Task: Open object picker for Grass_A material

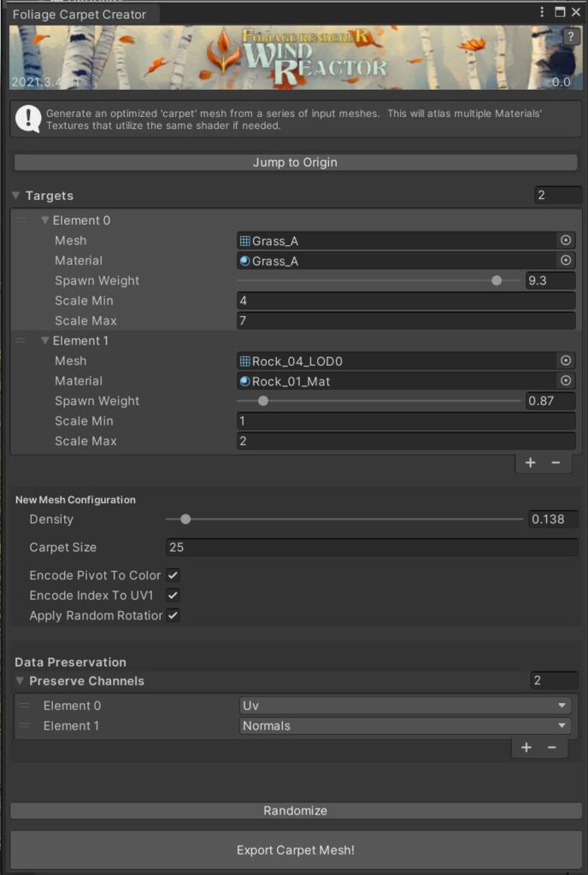Action: click(565, 261)
